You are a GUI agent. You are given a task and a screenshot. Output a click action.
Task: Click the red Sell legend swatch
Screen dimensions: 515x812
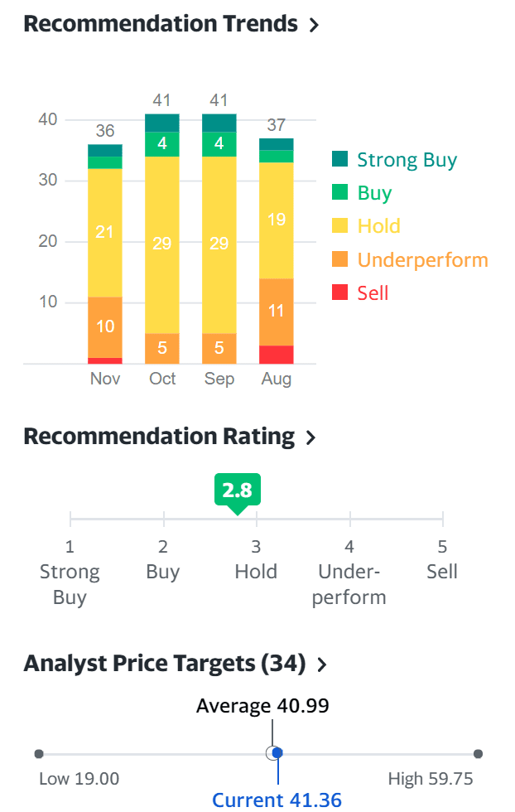pyautogui.click(x=339, y=293)
